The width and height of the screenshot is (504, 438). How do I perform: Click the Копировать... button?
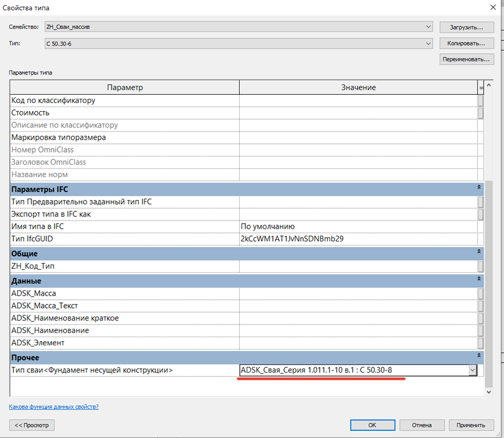466,43
